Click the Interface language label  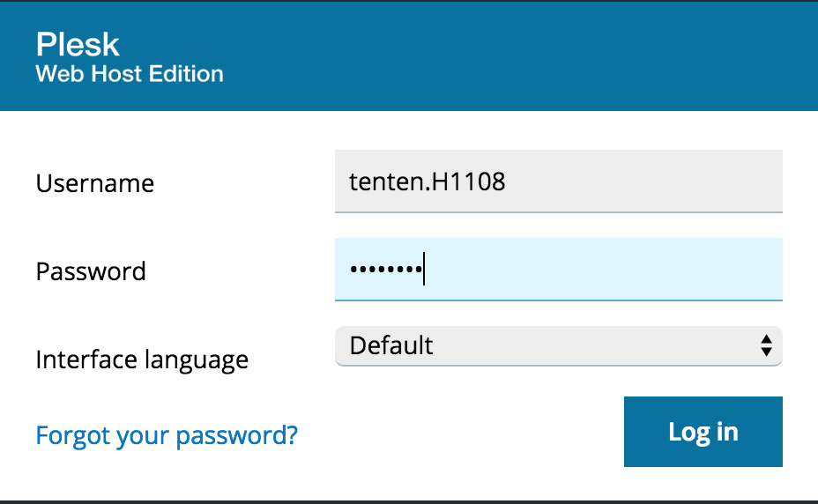click(142, 360)
